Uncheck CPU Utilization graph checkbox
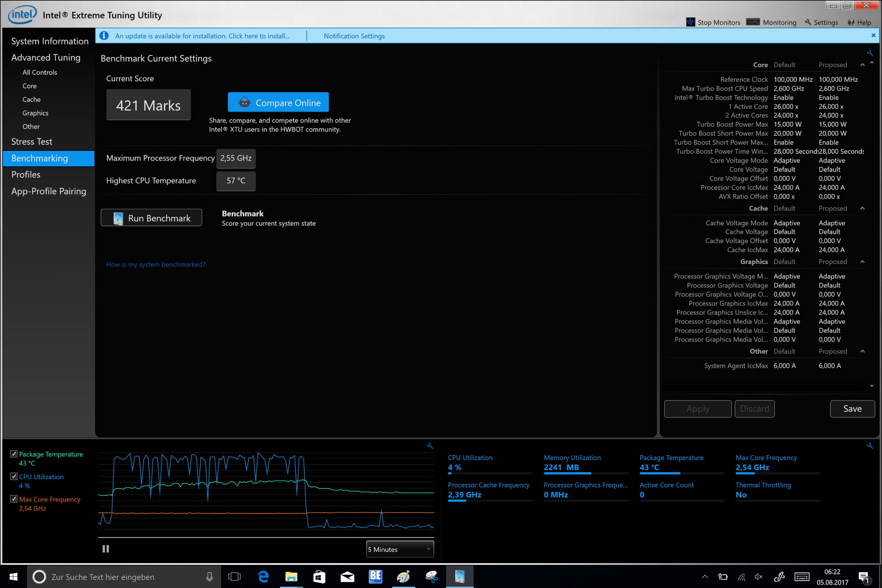The image size is (882, 588). tap(14, 476)
